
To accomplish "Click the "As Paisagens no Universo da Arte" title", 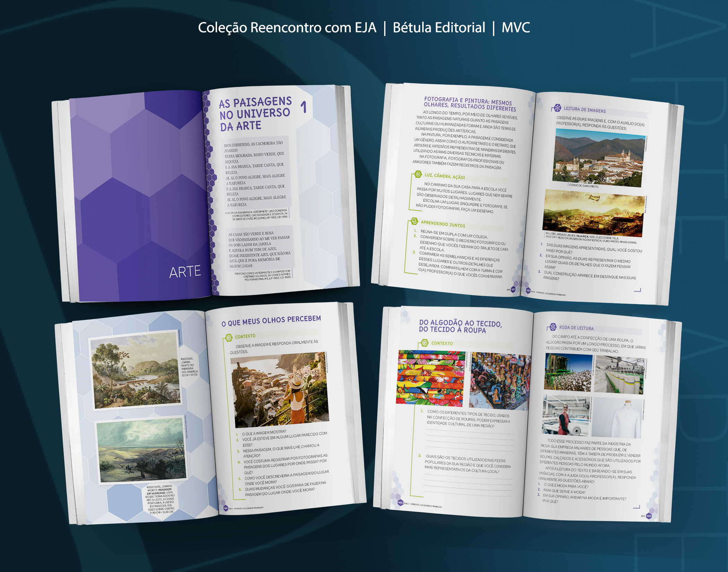I will [x=255, y=113].
